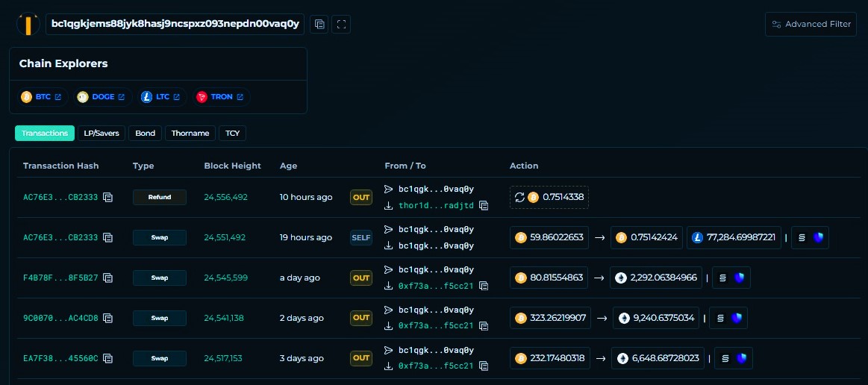Open TRON chain explorer link
Image resolution: width=868 pixels, height=385 pixels.
[x=222, y=97]
